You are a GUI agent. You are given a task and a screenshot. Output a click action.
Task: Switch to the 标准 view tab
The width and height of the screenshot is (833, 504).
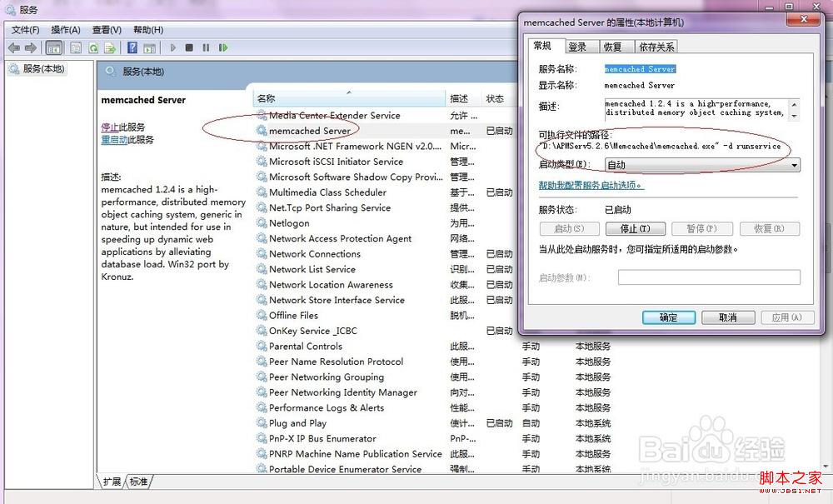(x=138, y=482)
